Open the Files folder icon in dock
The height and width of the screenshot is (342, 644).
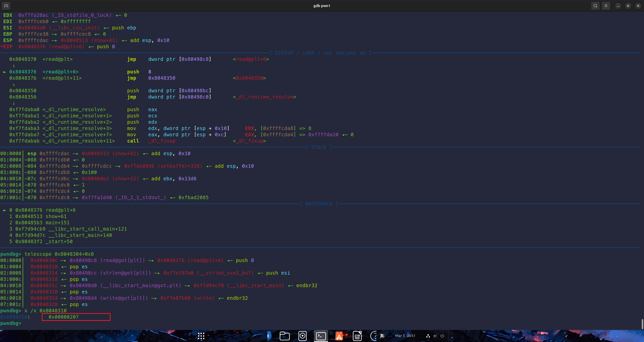pyautogui.click(x=284, y=336)
